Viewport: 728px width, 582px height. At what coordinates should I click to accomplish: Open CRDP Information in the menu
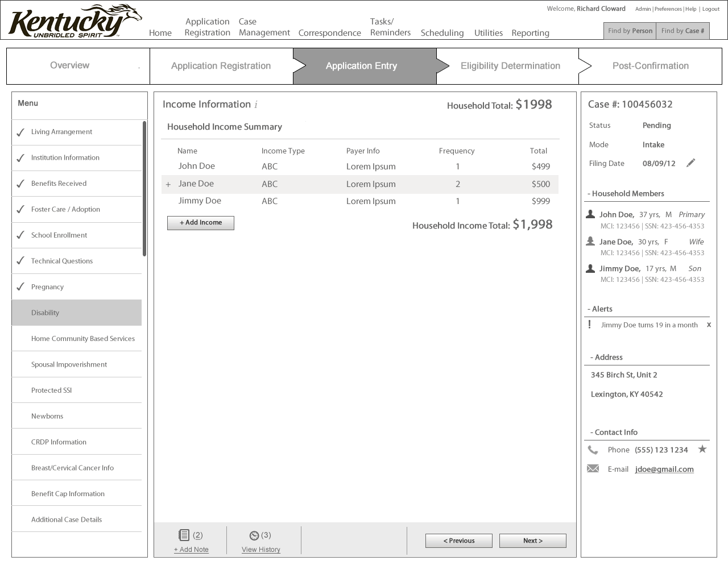[x=77, y=442]
